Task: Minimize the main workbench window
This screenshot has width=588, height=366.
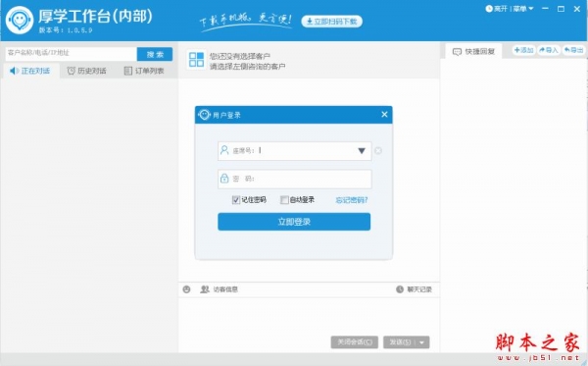Action: pyautogui.click(x=545, y=9)
